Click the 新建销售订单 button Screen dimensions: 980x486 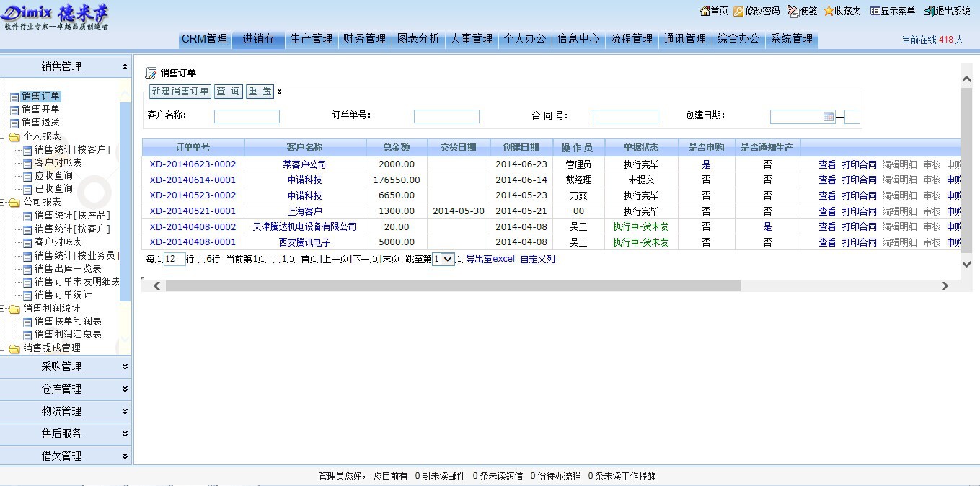coord(180,92)
